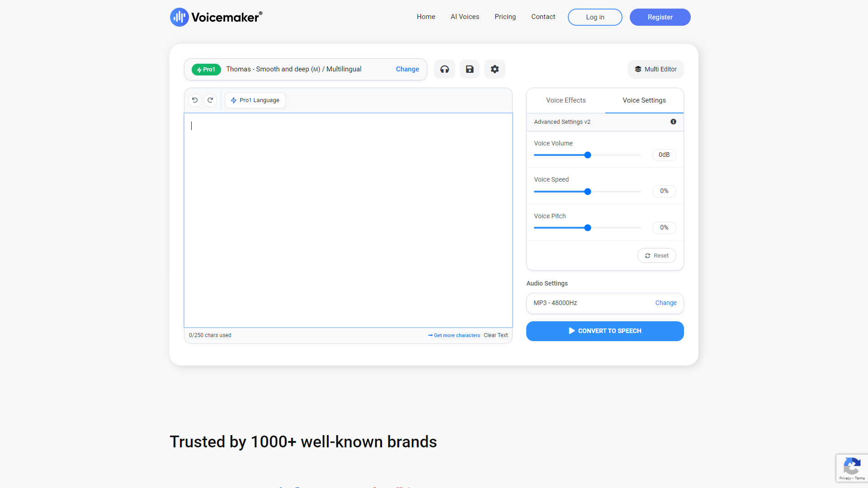Click the Pro1 Language spark icon
Viewport: 868px width, 488px height.
[x=233, y=99]
